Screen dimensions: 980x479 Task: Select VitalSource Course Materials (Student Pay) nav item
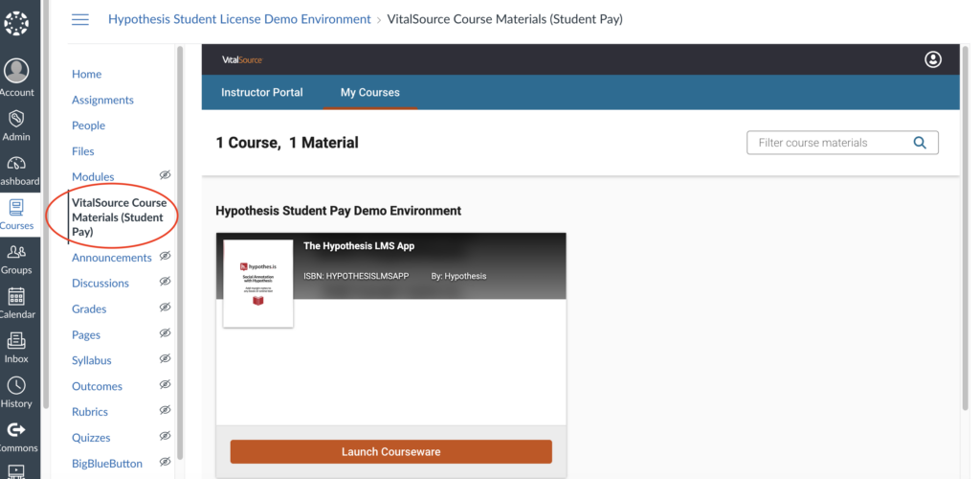[x=119, y=217]
